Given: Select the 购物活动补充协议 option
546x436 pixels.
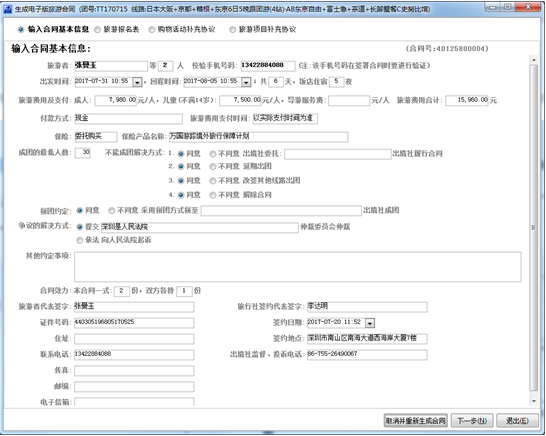Looking at the screenshot, I should pyautogui.click(x=152, y=30).
